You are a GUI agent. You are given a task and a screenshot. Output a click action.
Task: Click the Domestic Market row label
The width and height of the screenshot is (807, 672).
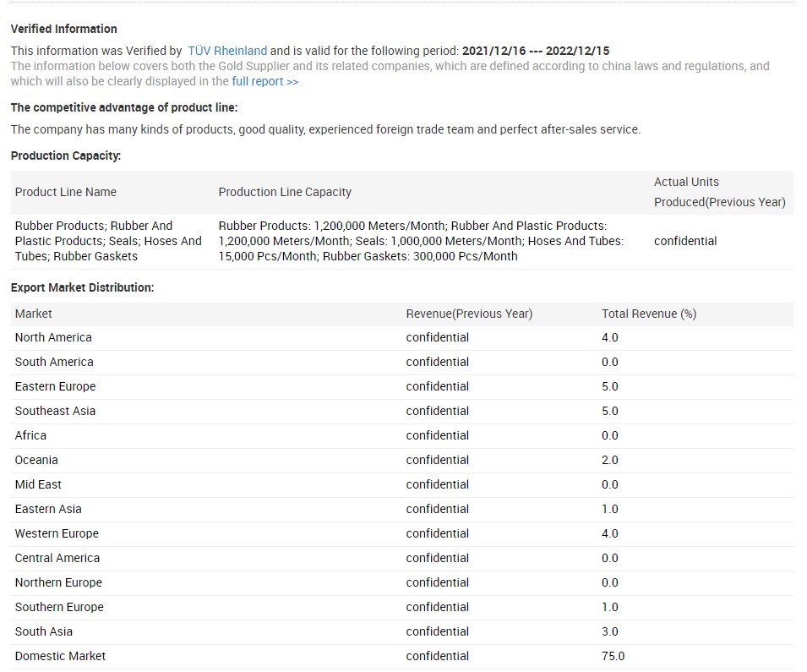tap(60, 656)
